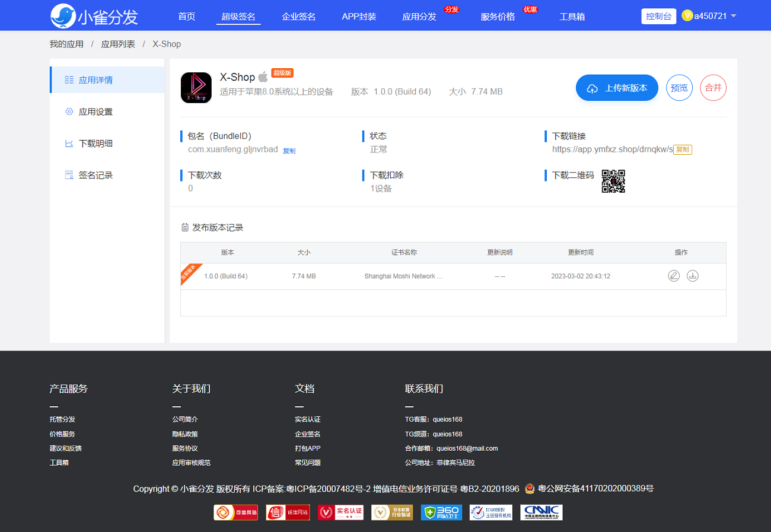Screen dimensions: 771x532
Task: Go to 企业签名 in top navigation
Action: (x=299, y=17)
